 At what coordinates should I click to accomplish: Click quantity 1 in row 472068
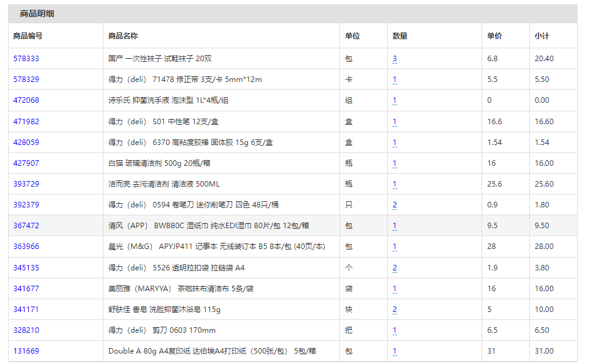pyautogui.click(x=395, y=100)
